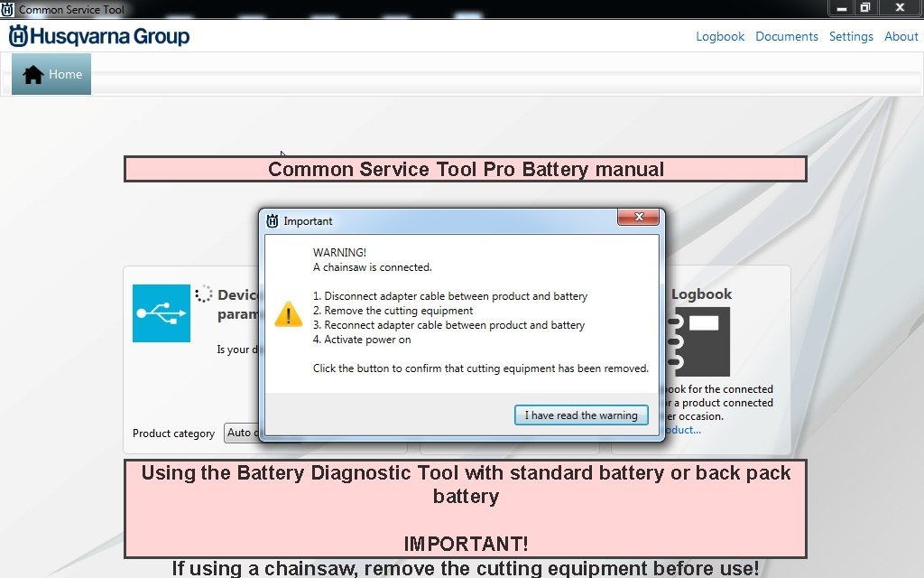This screenshot has width=924, height=578.
Task: Open the Documents section
Action: pos(786,36)
